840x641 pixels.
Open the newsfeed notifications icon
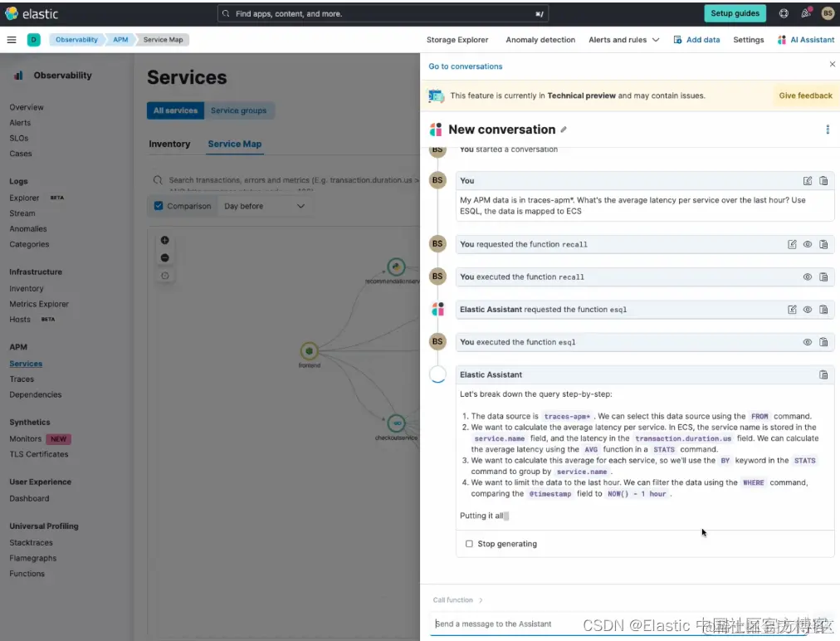tap(806, 13)
